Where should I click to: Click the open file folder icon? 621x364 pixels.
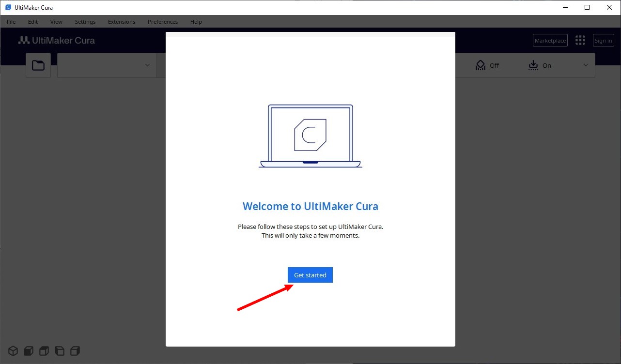click(x=38, y=65)
